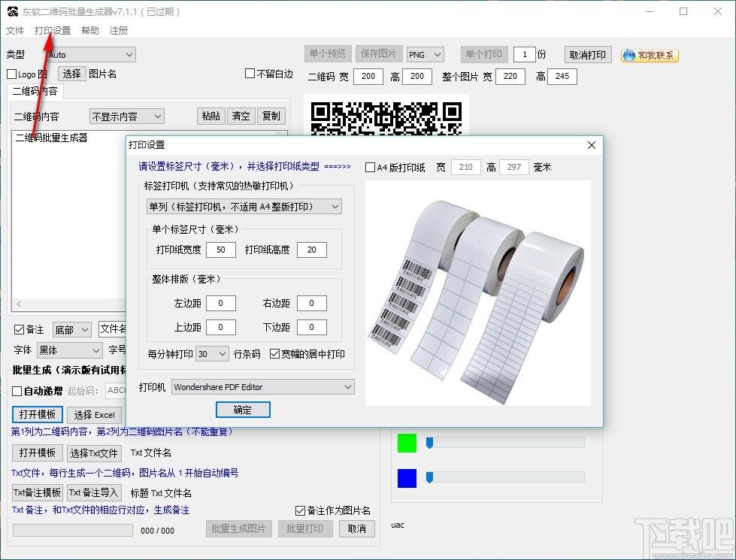Click the 批量打印 button
The image size is (736, 560).
[305, 529]
